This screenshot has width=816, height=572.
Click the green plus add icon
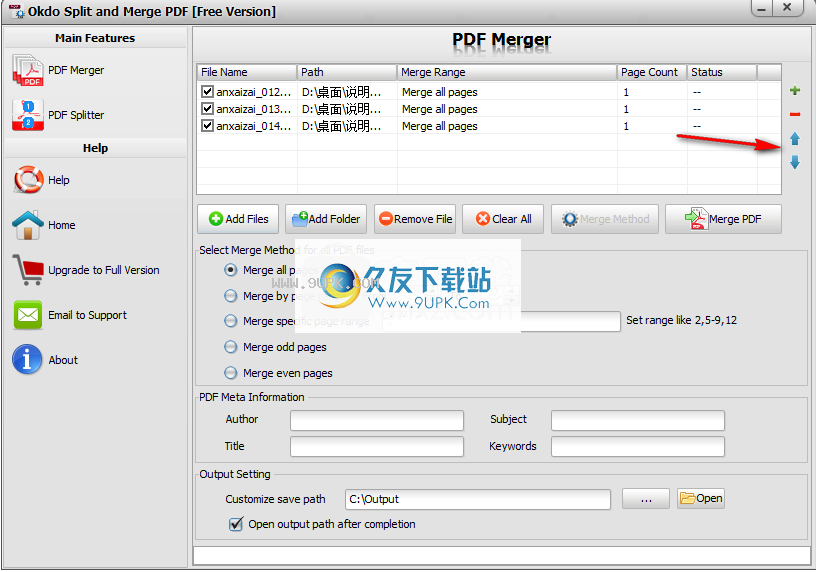click(795, 91)
